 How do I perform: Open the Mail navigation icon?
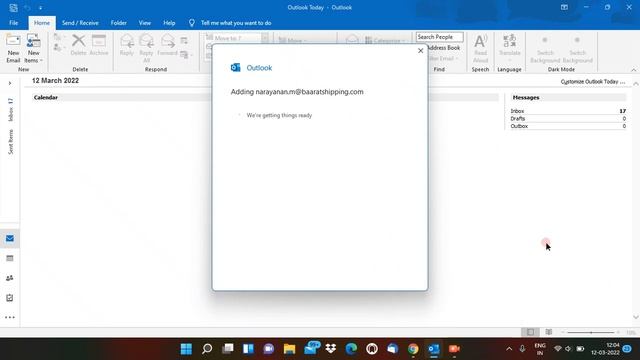[x=10, y=238]
